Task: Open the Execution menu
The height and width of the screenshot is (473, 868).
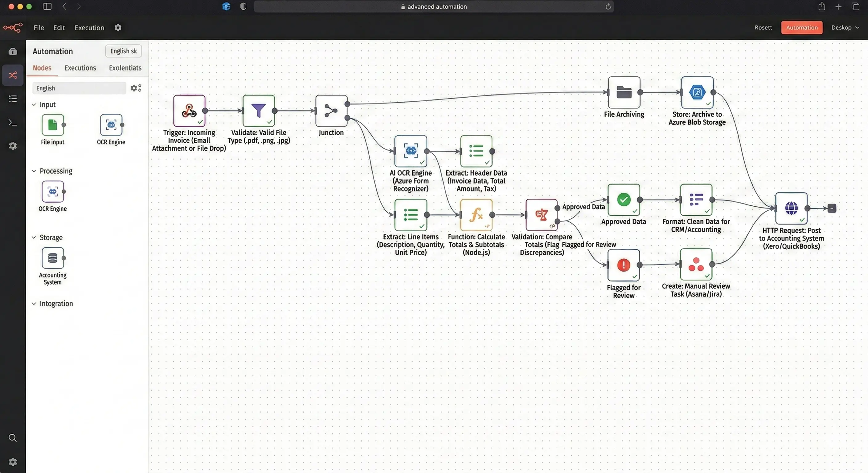Action: 89,28
